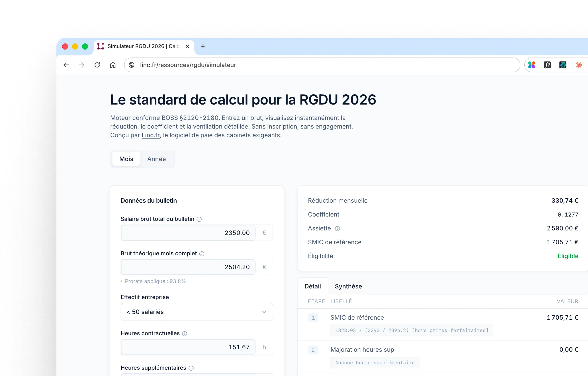
Task: Click the info icon beside Salaire brut total
Action: click(x=199, y=219)
